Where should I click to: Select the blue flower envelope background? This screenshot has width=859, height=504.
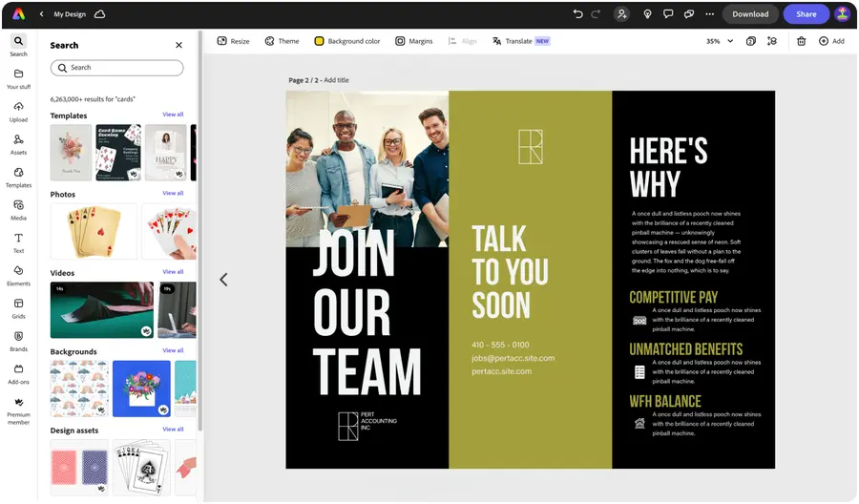[141, 388]
